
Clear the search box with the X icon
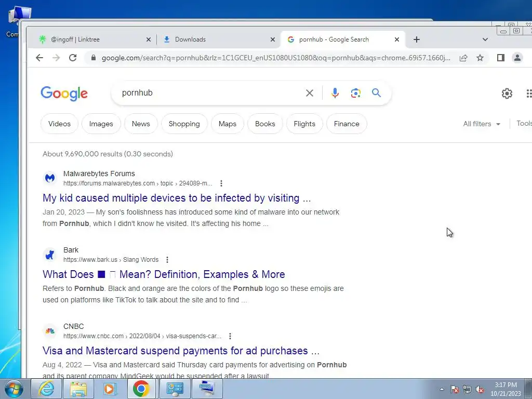coord(310,93)
